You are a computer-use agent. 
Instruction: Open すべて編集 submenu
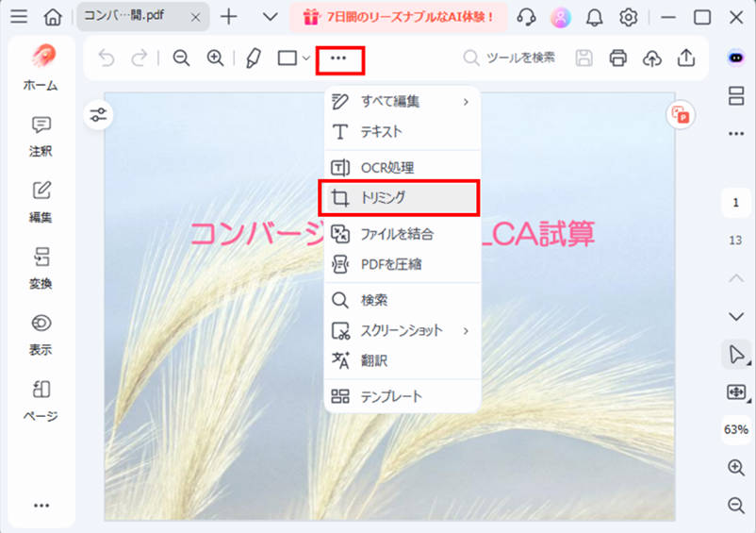pyautogui.click(x=403, y=102)
